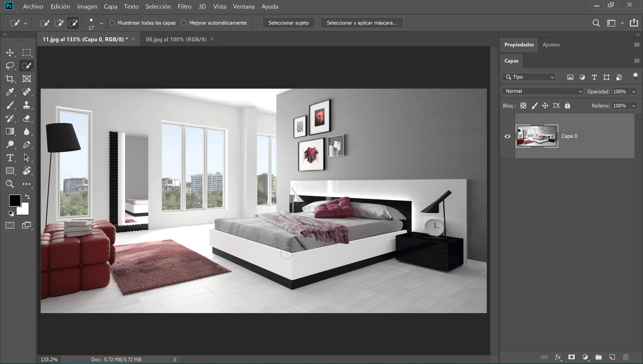The width and height of the screenshot is (643, 364).
Task: Open the brush size picker dropdown
Action: click(x=101, y=23)
